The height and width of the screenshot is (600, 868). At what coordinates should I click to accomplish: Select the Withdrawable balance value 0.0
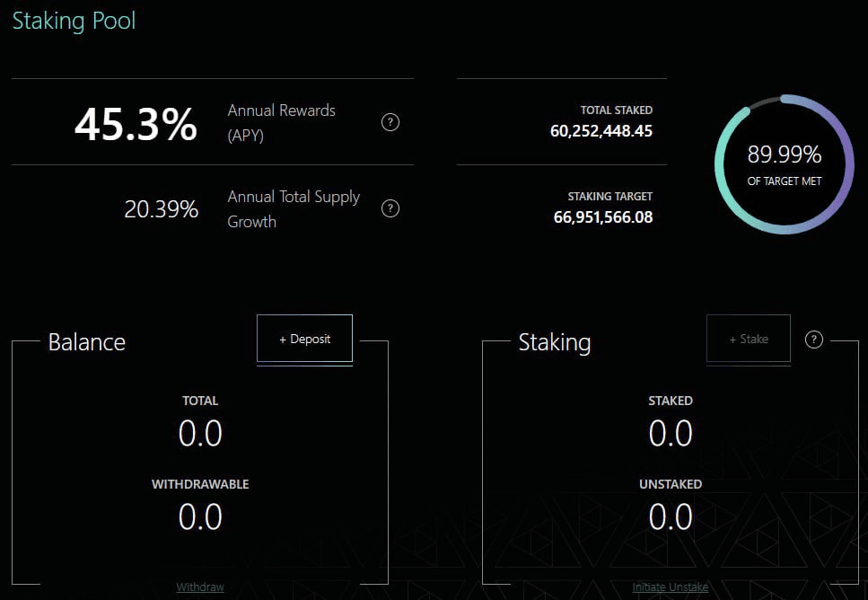click(x=200, y=517)
